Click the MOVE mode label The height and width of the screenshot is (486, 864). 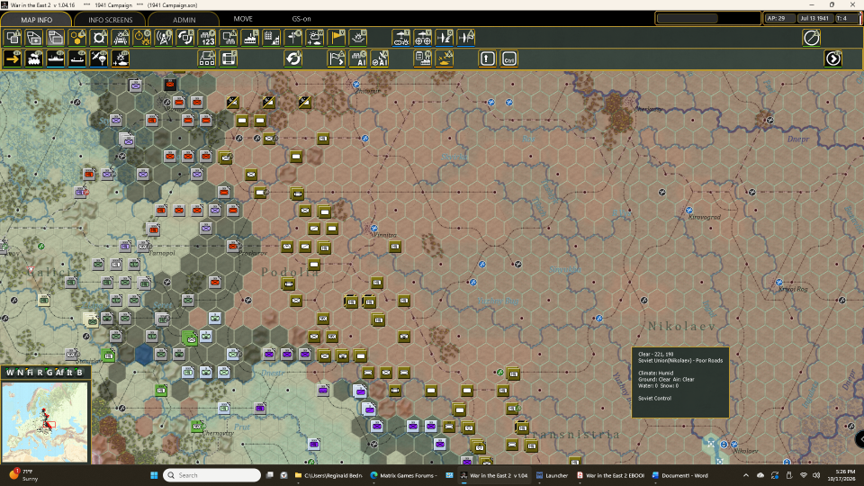243,19
